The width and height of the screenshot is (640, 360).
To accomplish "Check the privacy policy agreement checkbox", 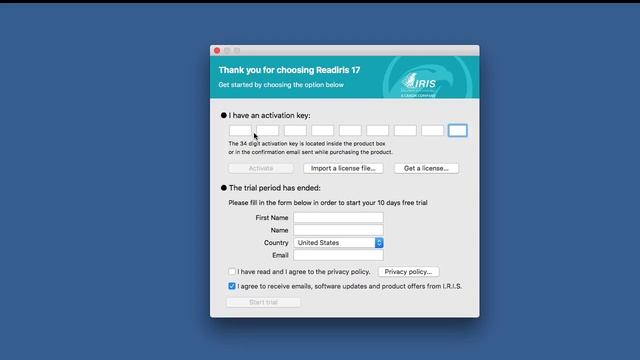I will (x=232, y=271).
